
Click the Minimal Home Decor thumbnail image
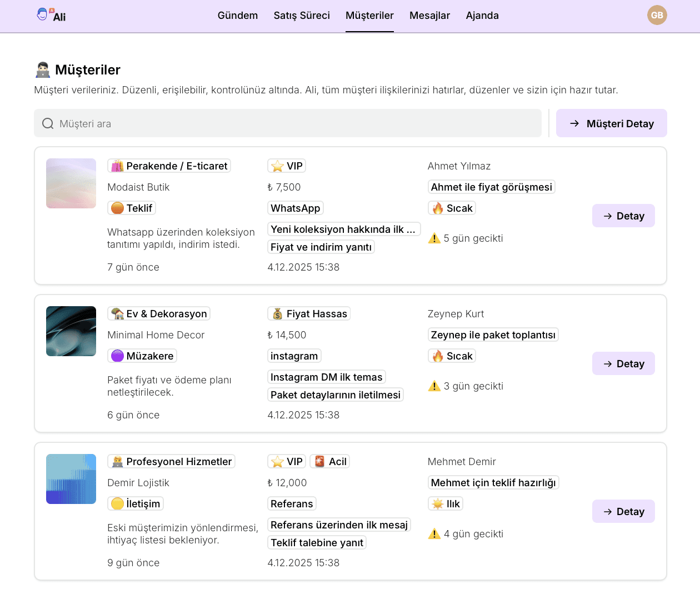[71, 331]
